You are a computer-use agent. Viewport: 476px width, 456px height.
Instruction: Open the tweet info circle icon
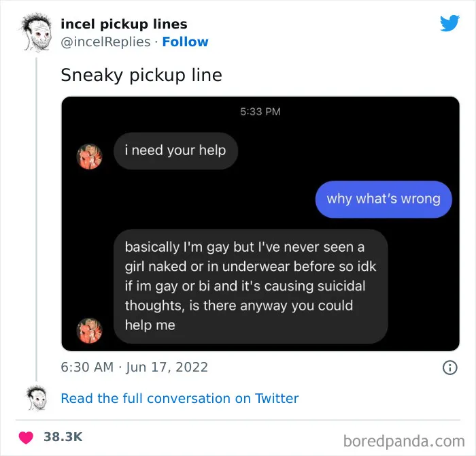point(449,368)
